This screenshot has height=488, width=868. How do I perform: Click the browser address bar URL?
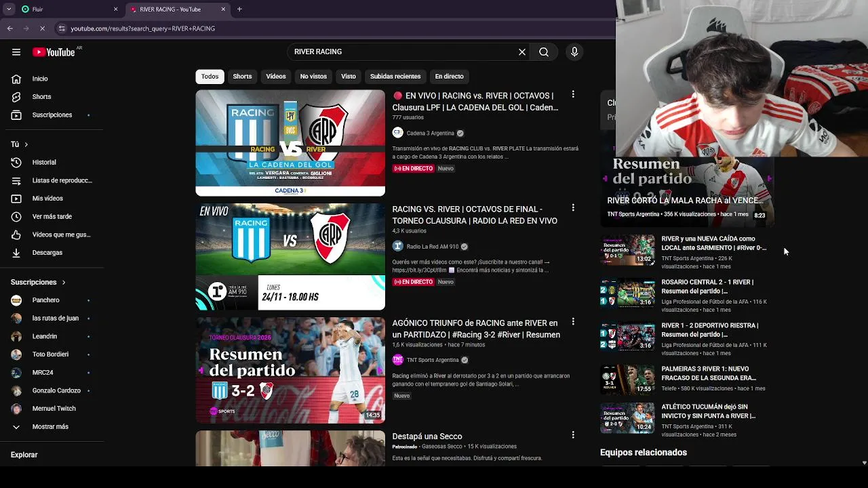[x=143, y=28]
